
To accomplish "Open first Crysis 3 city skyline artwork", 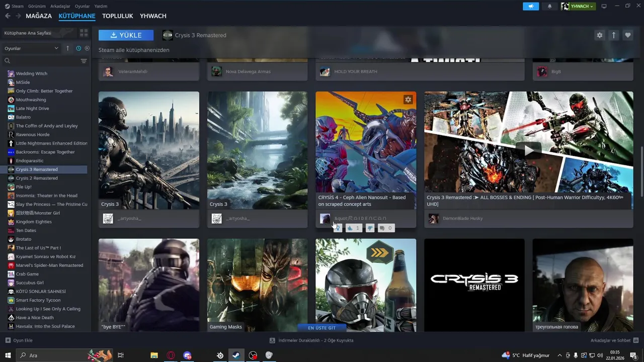I will (x=149, y=150).
